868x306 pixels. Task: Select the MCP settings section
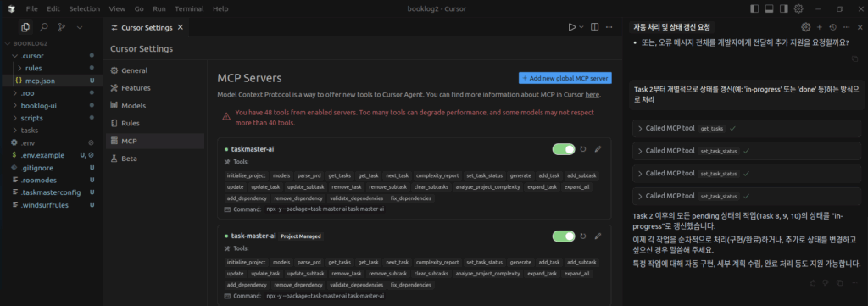tap(155, 141)
